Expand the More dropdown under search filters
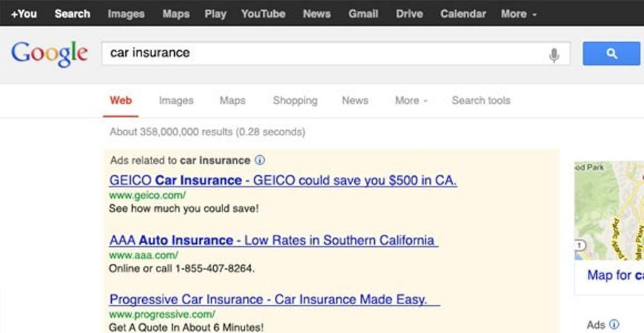The height and width of the screenshot is (333, 644). pyautogui.click(x=411, y=101)
